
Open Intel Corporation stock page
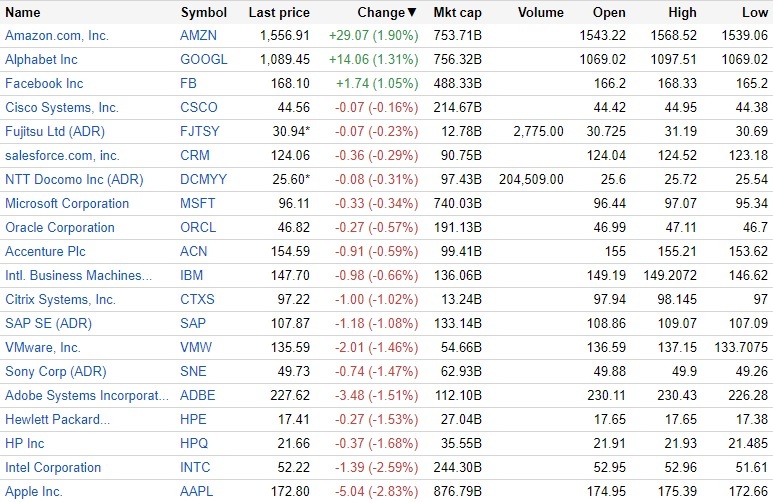tap(53, 467)
